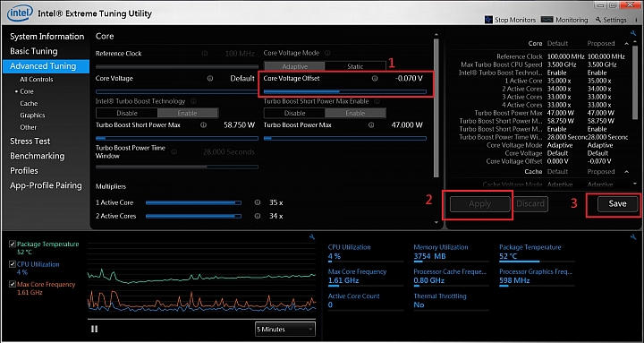Click info icon beside Core Voltage Offset
The height and width of the screenshot is (343, 644).
click(374, 78)
